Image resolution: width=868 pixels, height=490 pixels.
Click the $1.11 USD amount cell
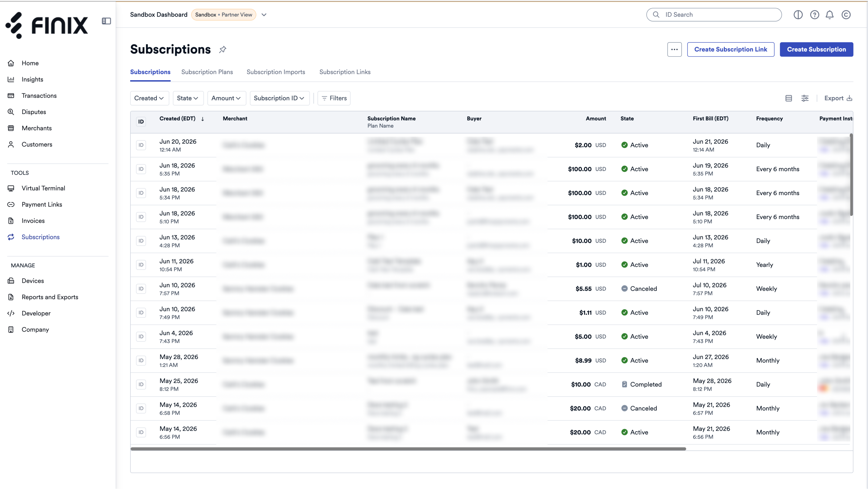point(592,313)
